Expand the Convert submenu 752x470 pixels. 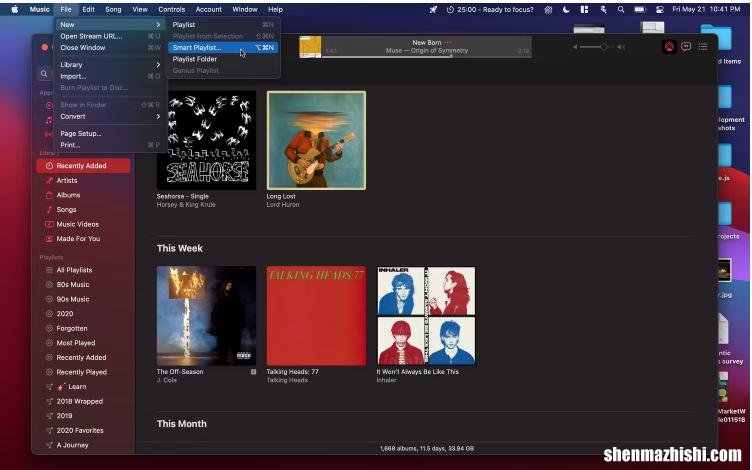click(x=110, y=117)
